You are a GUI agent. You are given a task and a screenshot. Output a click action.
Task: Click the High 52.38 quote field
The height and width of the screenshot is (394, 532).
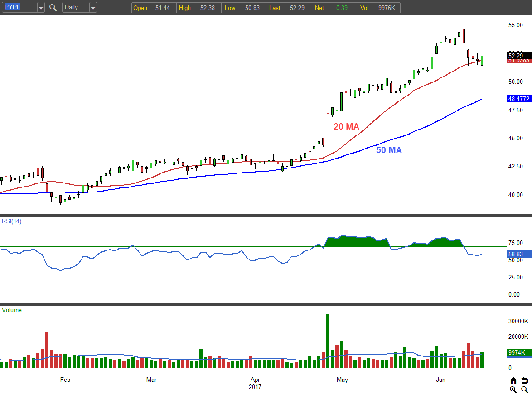[198, 8]
